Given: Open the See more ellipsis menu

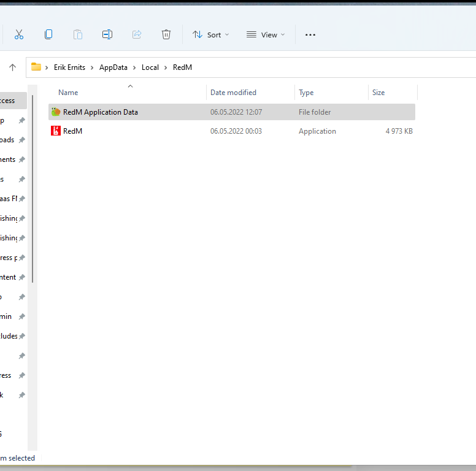Looking at the screenshot, I should (x=310, y=35).
